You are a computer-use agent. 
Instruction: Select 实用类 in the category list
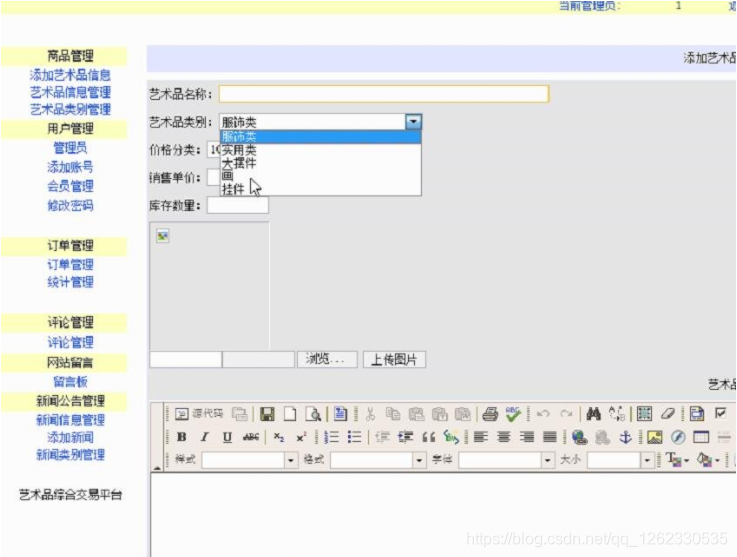(320, 150)
